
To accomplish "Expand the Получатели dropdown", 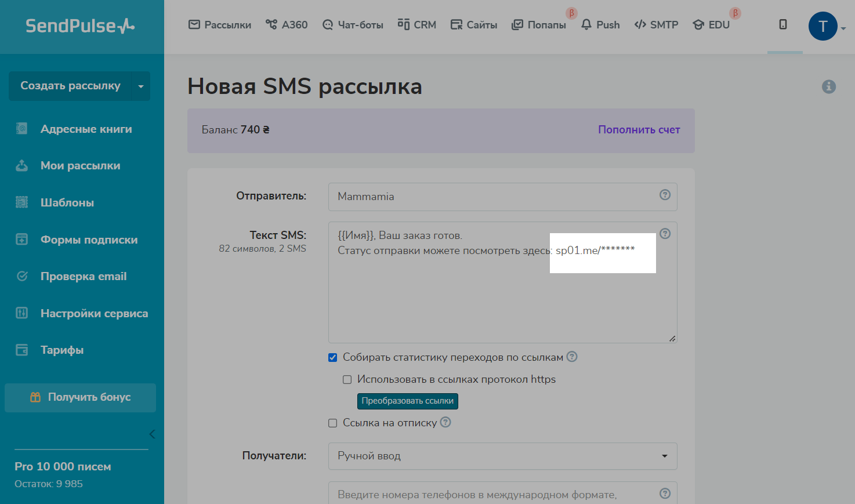I will (502, 456).
